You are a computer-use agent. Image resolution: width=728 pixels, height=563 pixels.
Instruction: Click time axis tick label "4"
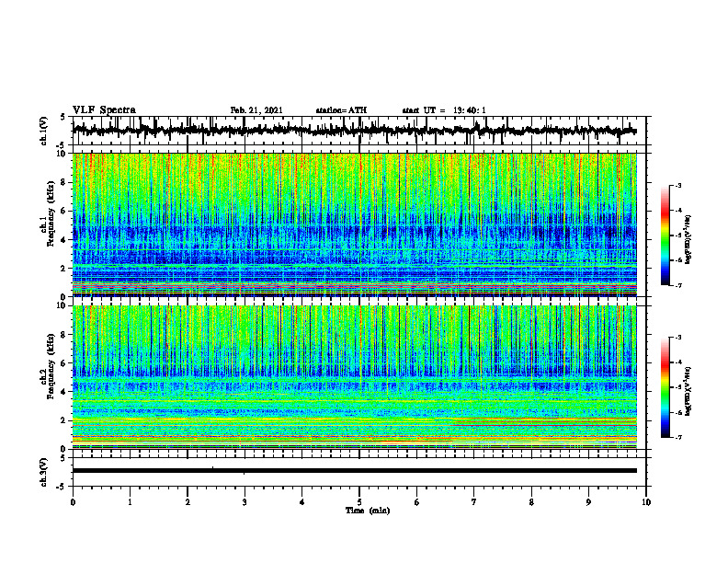(x=301, y=502)
